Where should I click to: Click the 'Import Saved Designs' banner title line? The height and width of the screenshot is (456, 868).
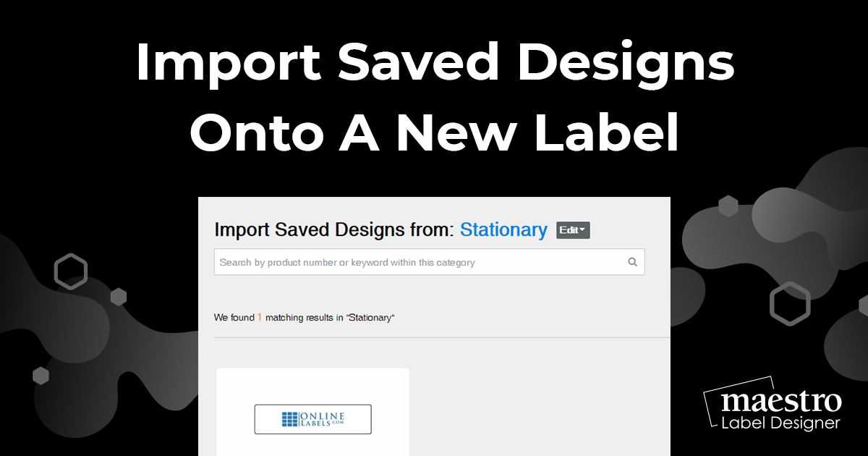point(435,64)
